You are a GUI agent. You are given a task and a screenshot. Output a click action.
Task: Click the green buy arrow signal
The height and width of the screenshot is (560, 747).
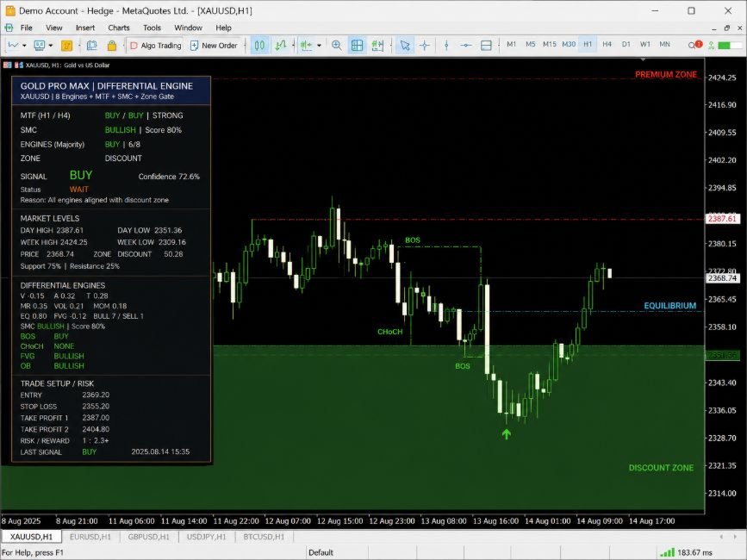507,434
